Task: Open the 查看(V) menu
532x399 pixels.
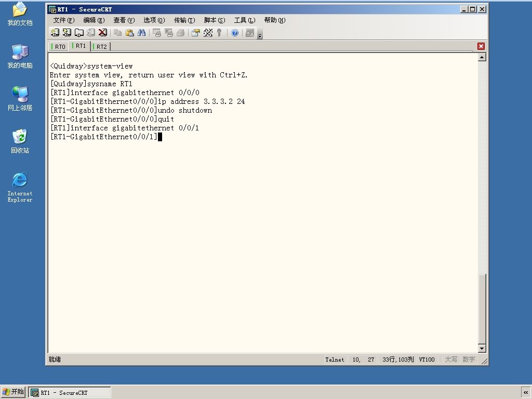Action: (124, 20)
